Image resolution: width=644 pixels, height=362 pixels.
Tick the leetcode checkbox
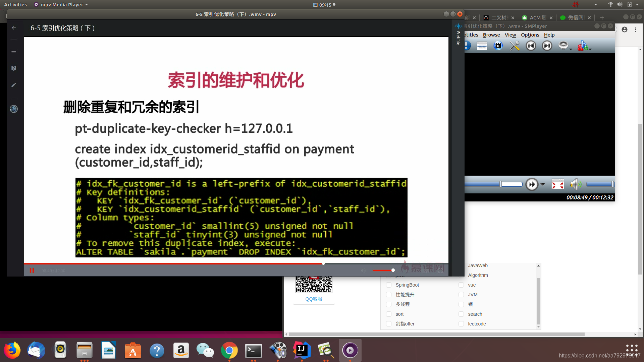point(461,324)
